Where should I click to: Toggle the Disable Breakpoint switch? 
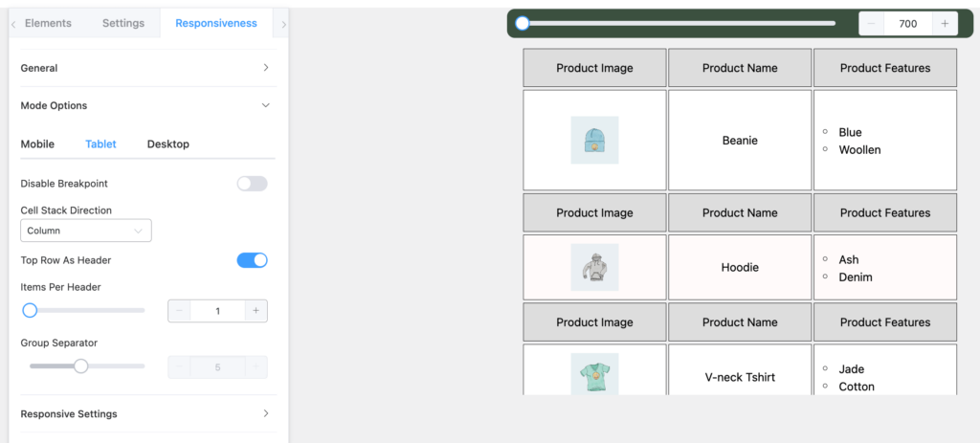pyautogui.click(x=252, y=184)
